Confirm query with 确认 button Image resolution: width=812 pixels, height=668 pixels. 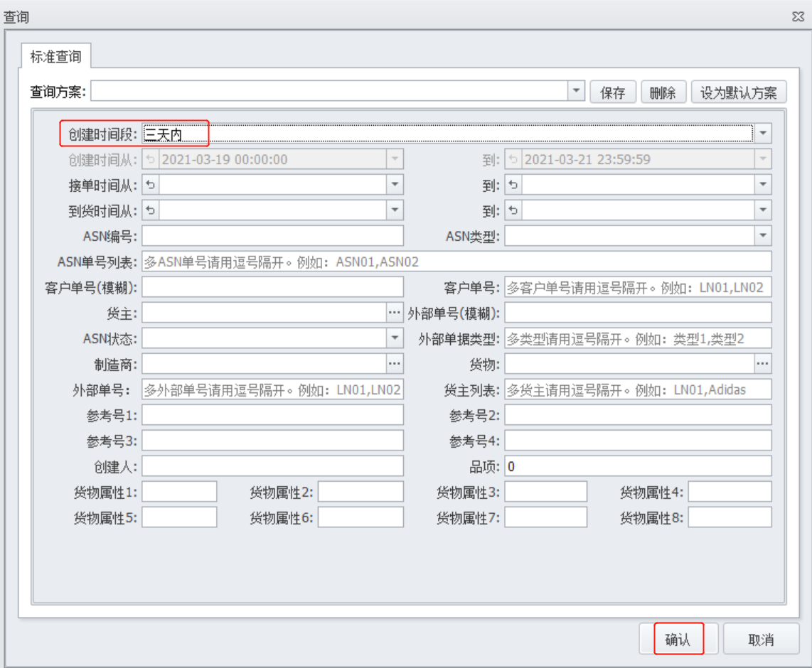[678, 639]
